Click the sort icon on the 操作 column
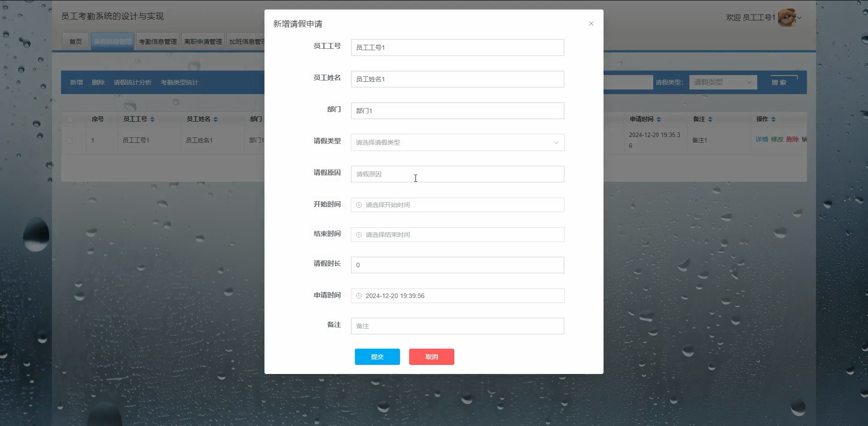This screenshot has height=426, width=868. (774, 119)
